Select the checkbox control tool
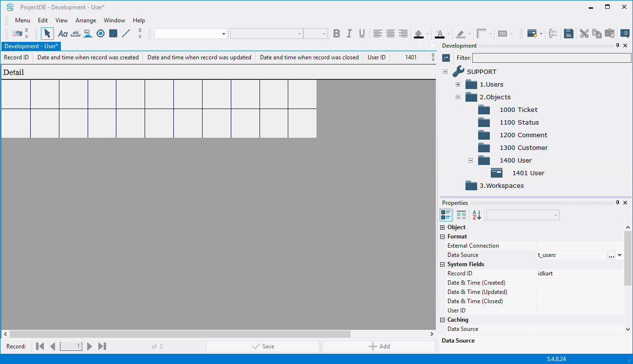 113,34
